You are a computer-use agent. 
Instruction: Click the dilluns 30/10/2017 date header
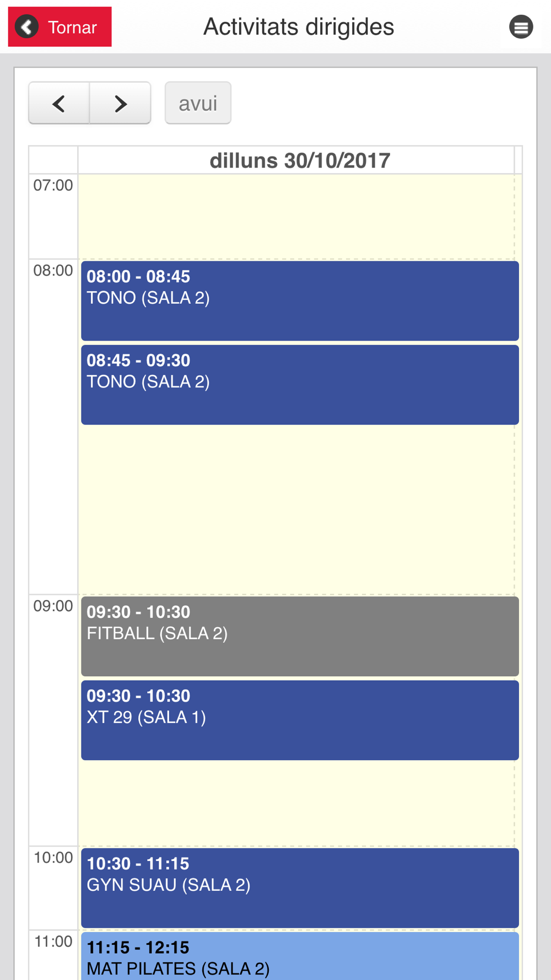pyautogui.click(x=300, y=161)
